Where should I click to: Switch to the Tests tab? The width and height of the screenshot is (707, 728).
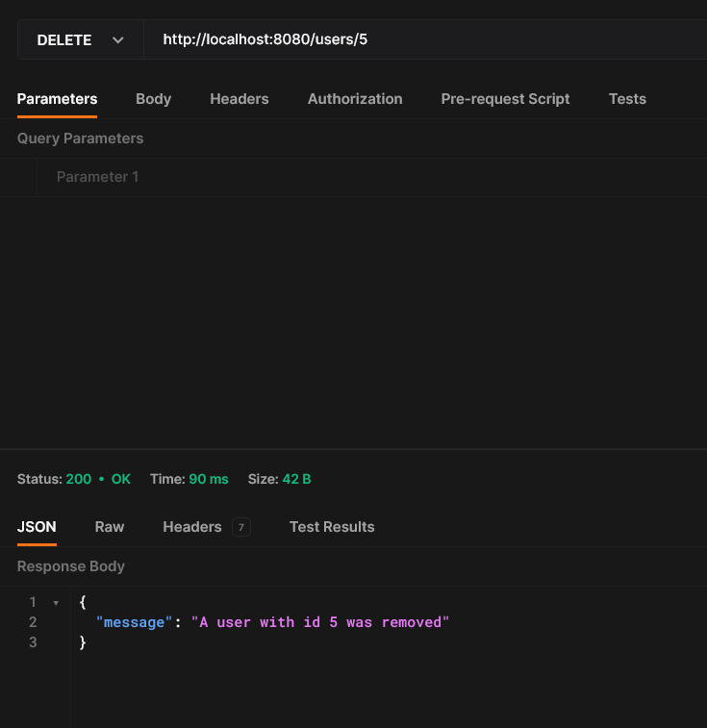(627, 99)
